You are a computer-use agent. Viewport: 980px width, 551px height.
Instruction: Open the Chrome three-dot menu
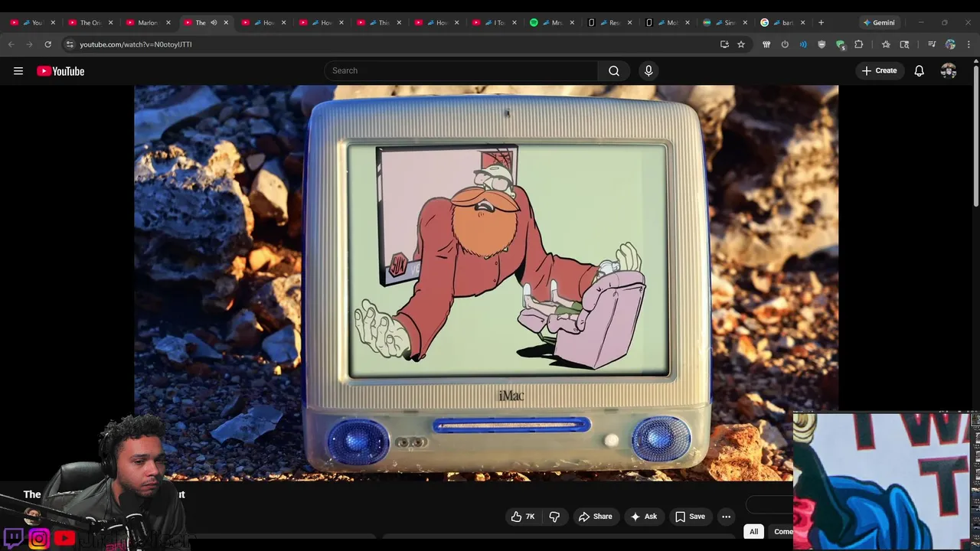(969, 44)
